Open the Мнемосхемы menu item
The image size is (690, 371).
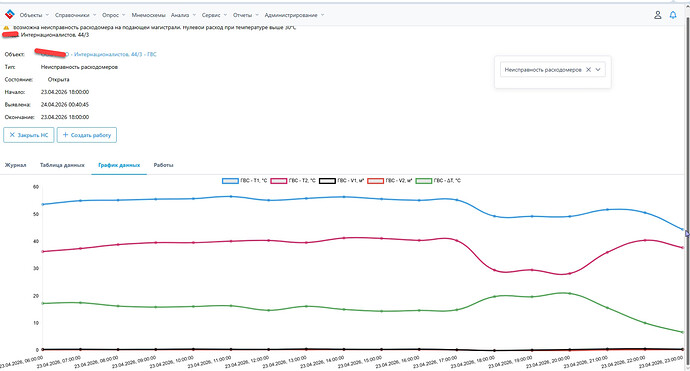pyautogui.click(x=149, y=15)
